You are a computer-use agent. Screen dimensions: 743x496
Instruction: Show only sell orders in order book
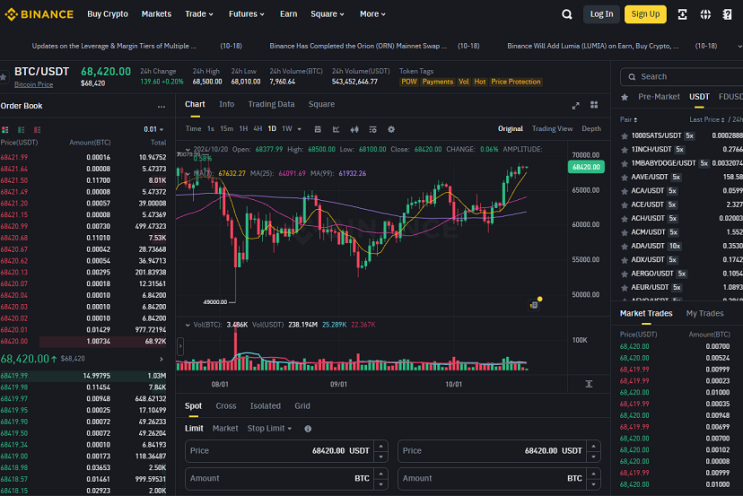(x=37, y=130)
